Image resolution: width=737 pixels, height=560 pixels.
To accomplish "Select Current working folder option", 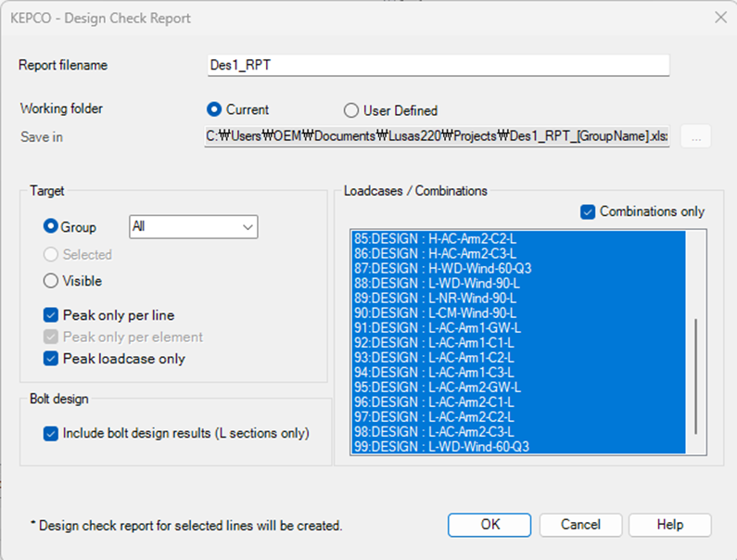I will coord(215,109).
